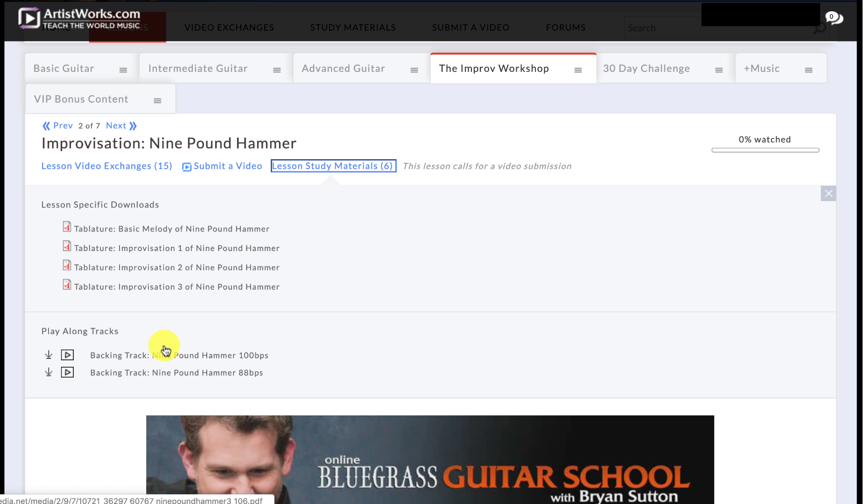The image size is (863, 504).
Task: Open Lesson Video Exchanges (15) link
Action: point(106,166)
